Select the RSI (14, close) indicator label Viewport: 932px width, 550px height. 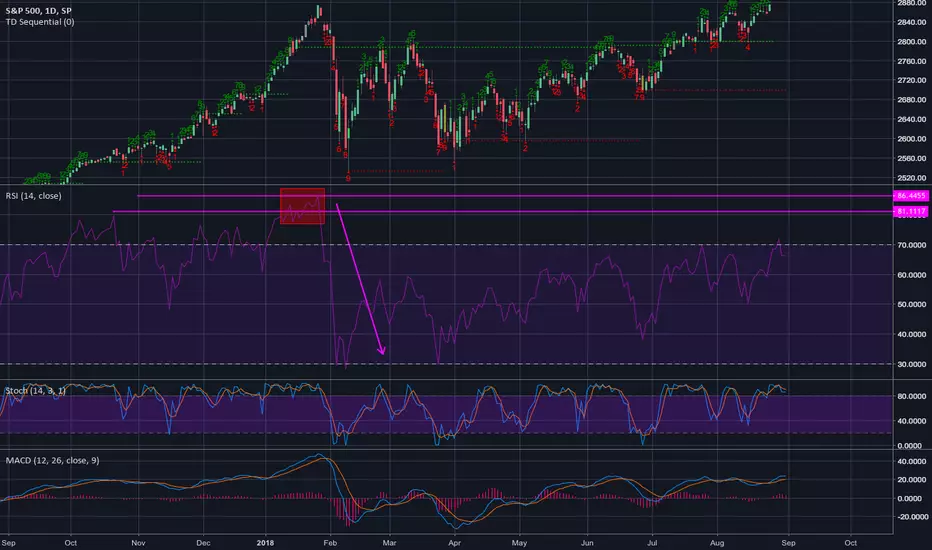(33, 196)
